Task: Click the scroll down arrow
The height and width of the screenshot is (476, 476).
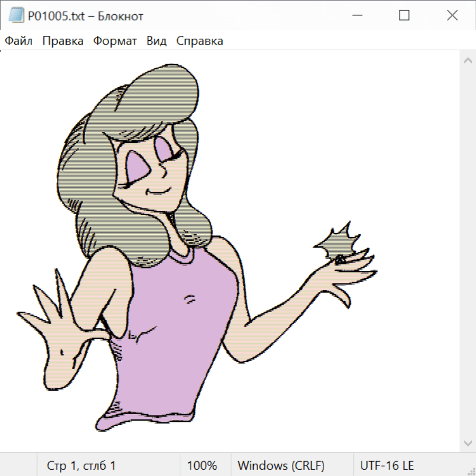Action: click(468, 443)
